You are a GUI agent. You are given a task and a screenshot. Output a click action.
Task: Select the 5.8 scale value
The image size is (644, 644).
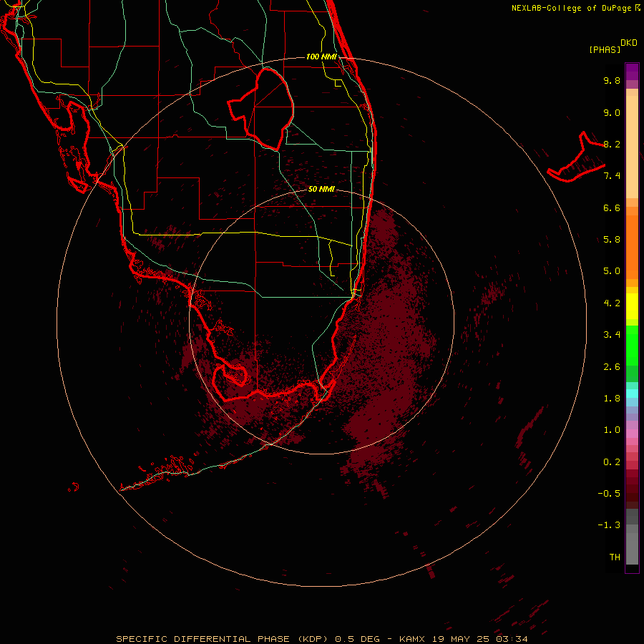point(612,240)
